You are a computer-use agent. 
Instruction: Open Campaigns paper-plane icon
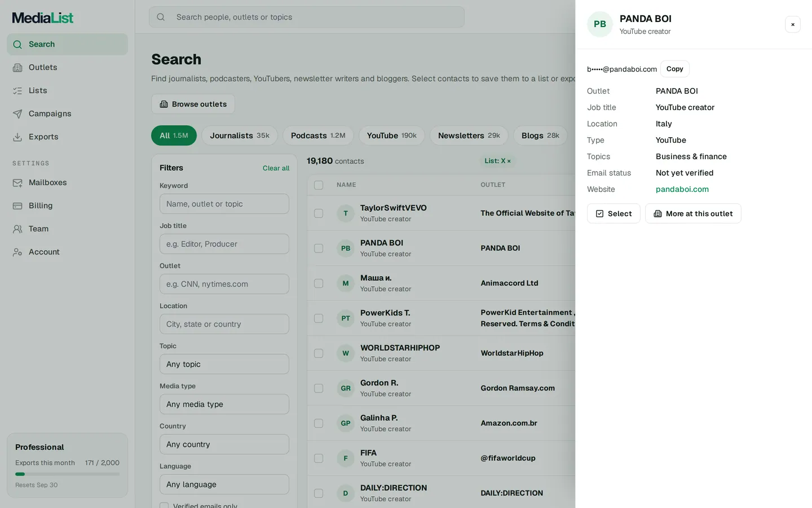(17, 113)
